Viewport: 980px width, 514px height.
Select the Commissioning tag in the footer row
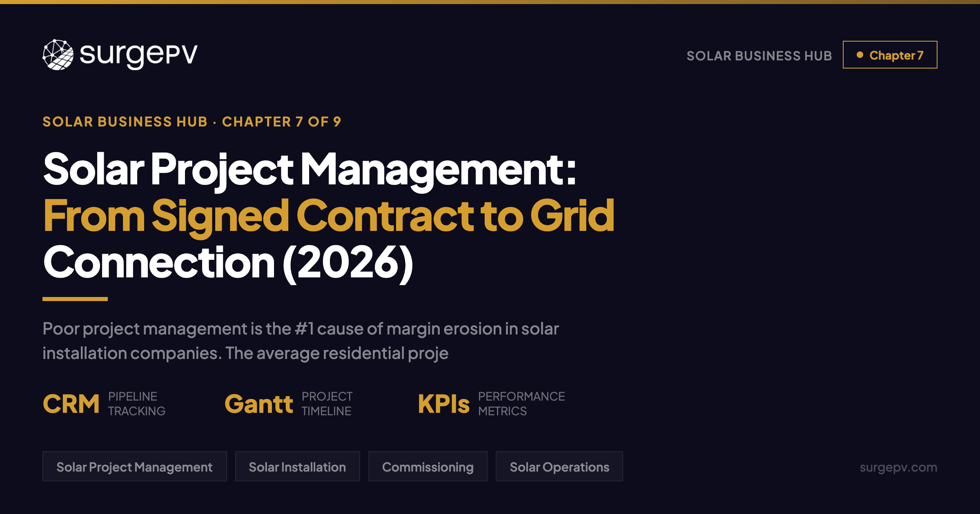point(427,466)
